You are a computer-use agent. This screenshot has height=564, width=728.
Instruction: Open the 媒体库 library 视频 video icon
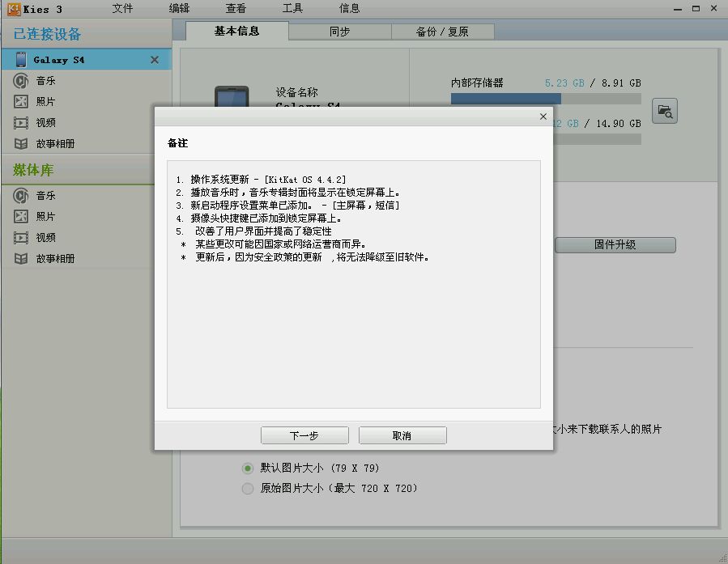[20, 238]
